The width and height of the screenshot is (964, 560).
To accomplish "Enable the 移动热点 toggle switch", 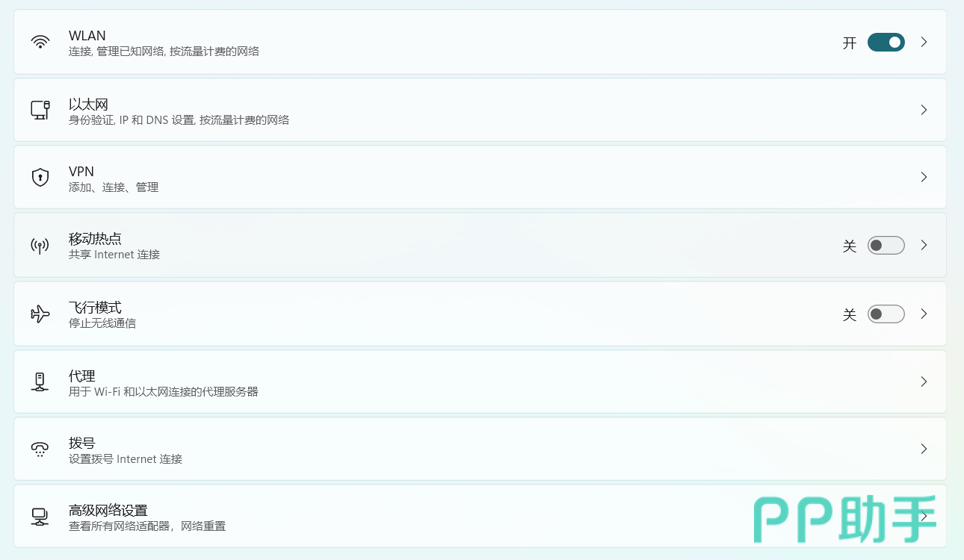I will [886, 246].
